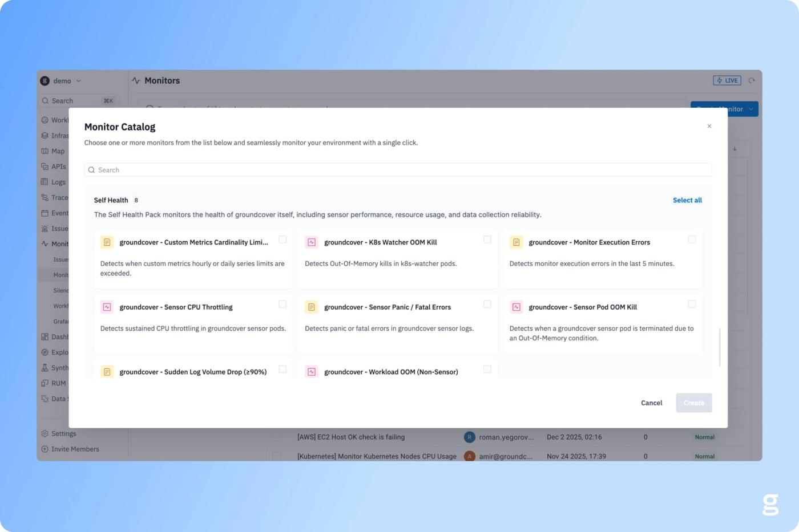Screen dimensions: 799x532
Task: Click the LIVE mode button
Action: pos(727,80)
